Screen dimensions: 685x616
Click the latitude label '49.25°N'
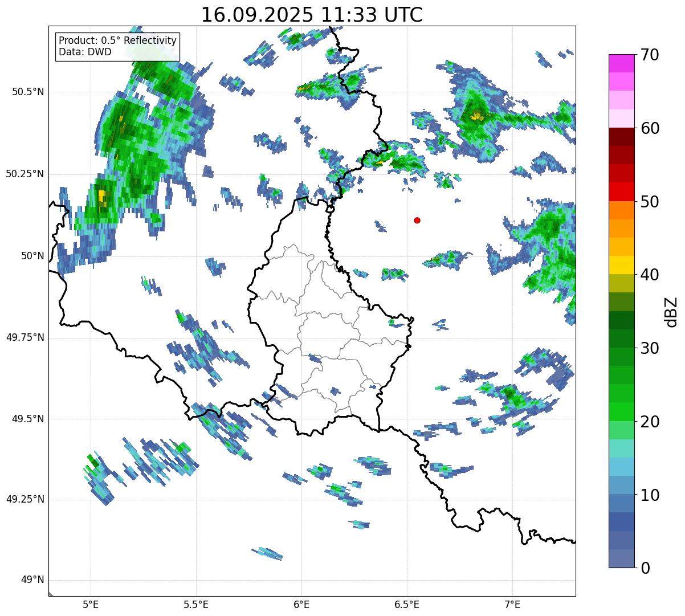pos(25,499)
